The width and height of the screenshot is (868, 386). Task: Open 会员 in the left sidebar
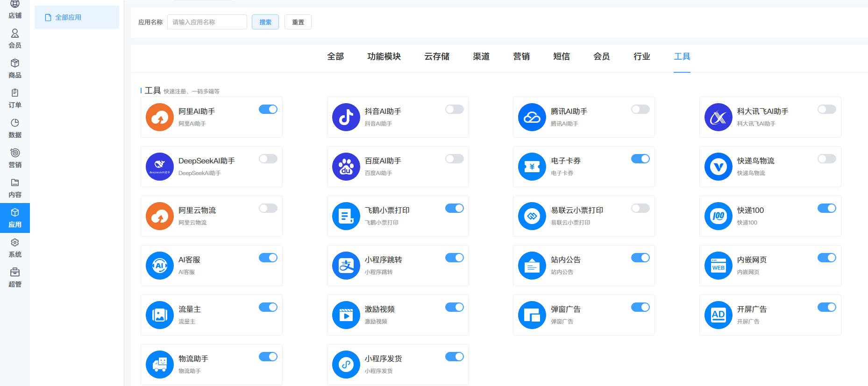15,39
